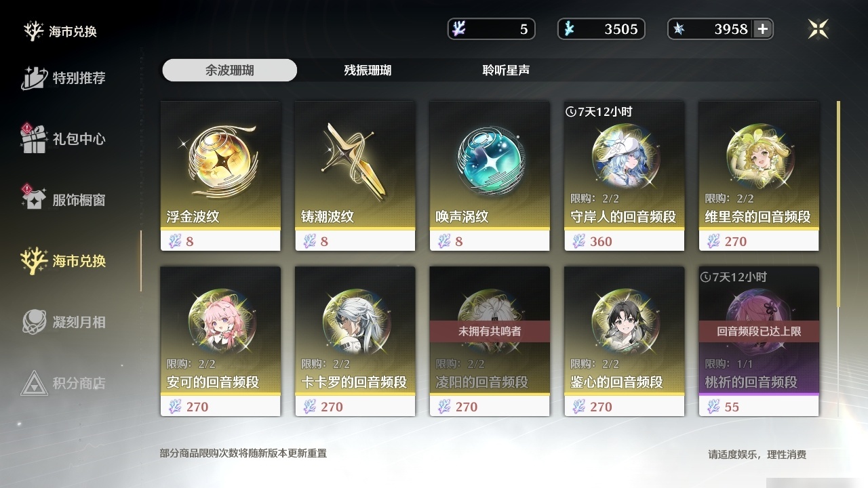Switch to the 聆听星声 tab
This screenshot has width=868, height=488.
(x=506, y=70)
